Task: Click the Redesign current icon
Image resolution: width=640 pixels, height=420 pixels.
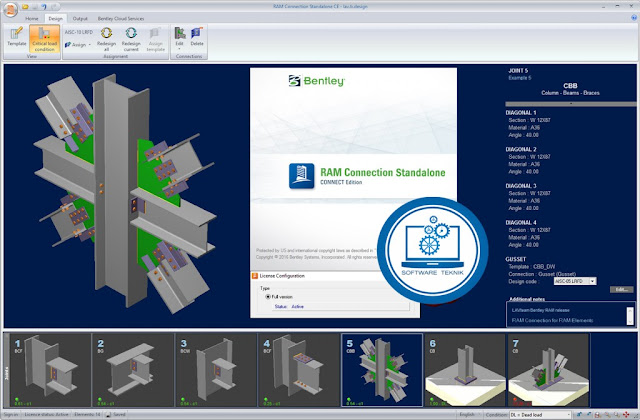Action: pos(131,39)
